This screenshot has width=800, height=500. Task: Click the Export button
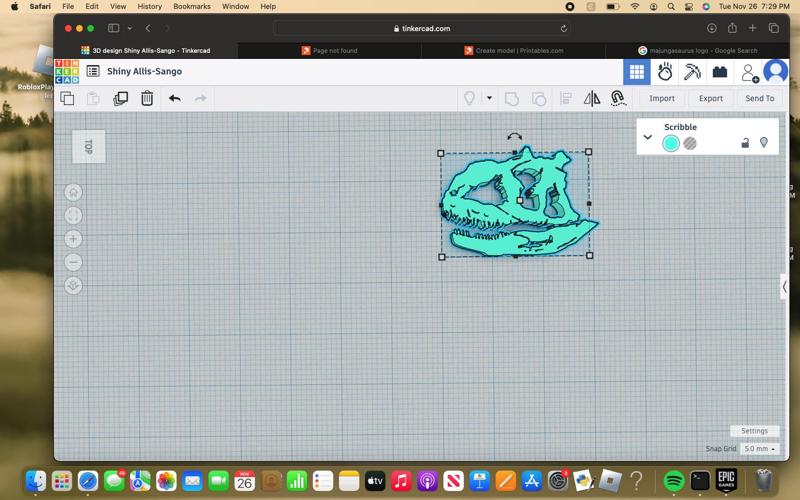(x=711, y=98)
